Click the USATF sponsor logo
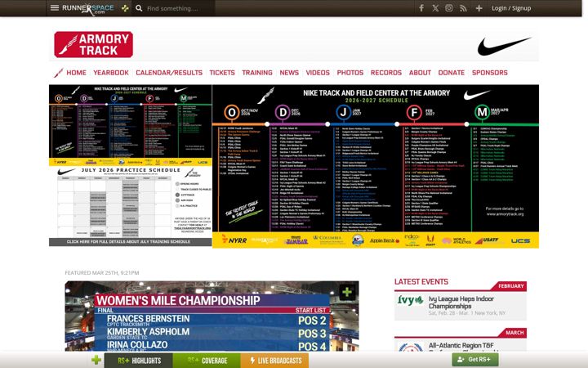Viewport: 588px width, 368px height. click(487, 240)
